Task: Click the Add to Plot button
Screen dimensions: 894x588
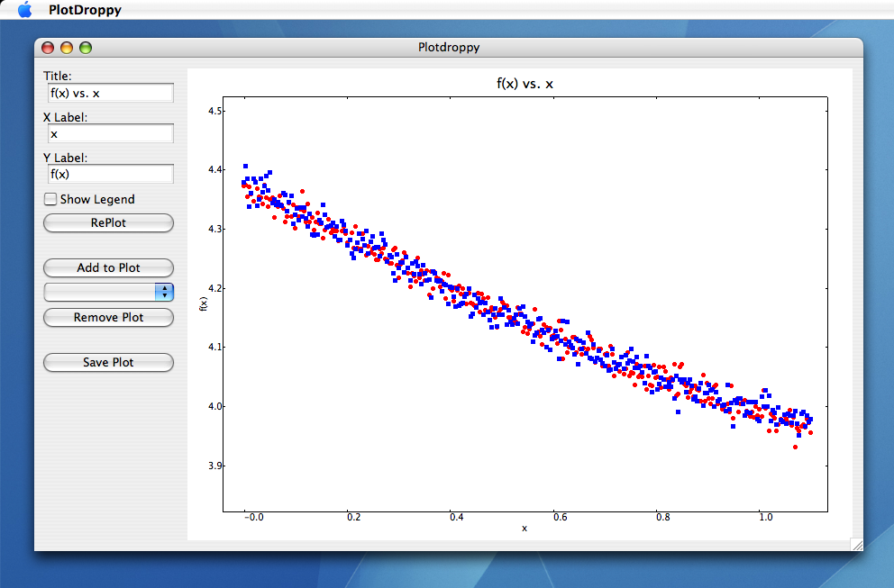Action: click(108, 267)
